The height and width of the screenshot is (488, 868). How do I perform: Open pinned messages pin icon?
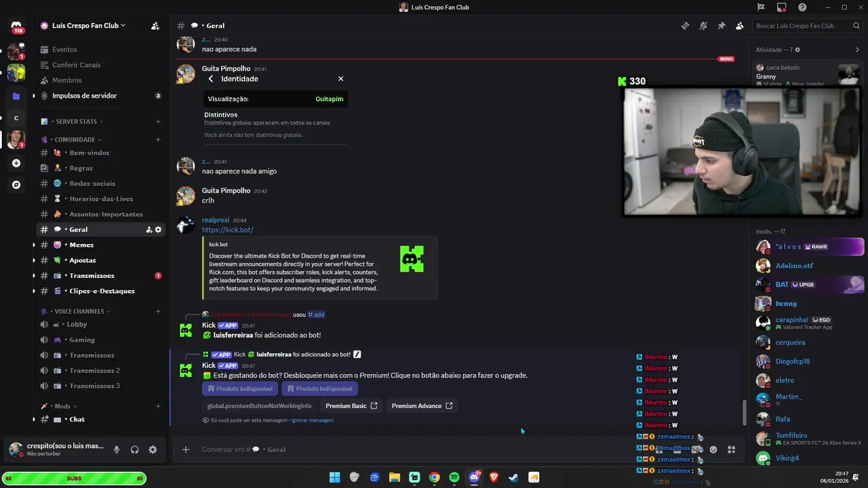pyautogui.click(x=722, y=26)
